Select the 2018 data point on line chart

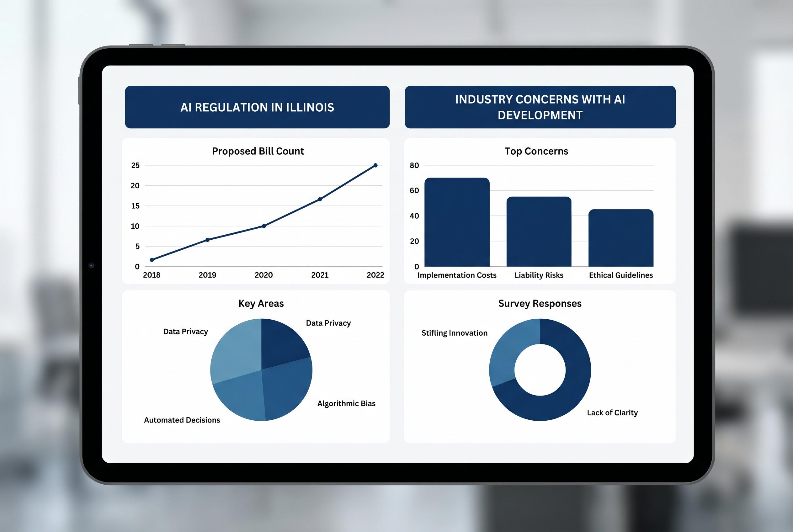(152, 260)
